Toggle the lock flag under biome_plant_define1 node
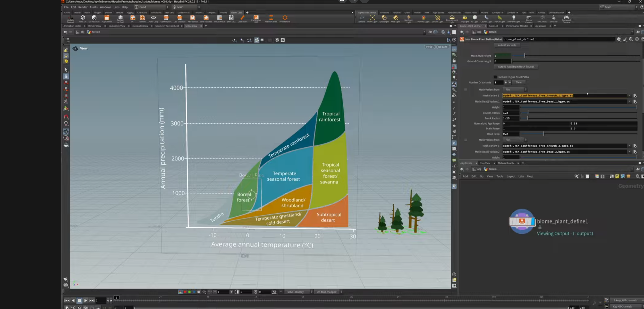 (540, 227)
